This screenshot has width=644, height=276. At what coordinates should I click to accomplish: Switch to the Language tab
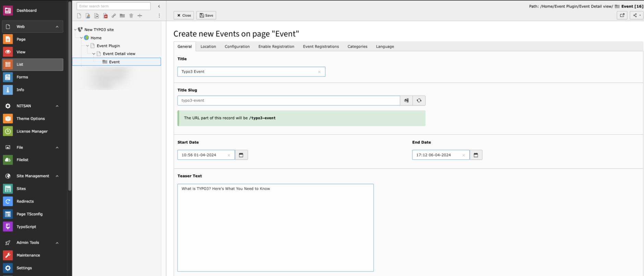(x=385, y=47)
